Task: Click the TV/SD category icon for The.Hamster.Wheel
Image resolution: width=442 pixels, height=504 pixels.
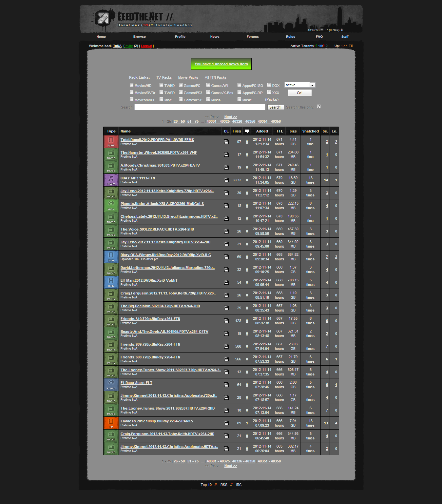Action: pyautogui.click(x=111, y=154)
